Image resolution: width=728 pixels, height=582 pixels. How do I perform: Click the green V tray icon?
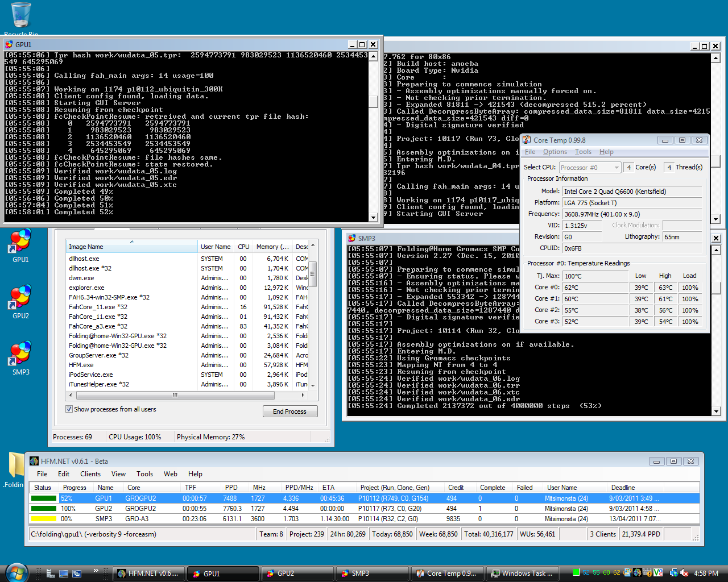tap(658, 573)
